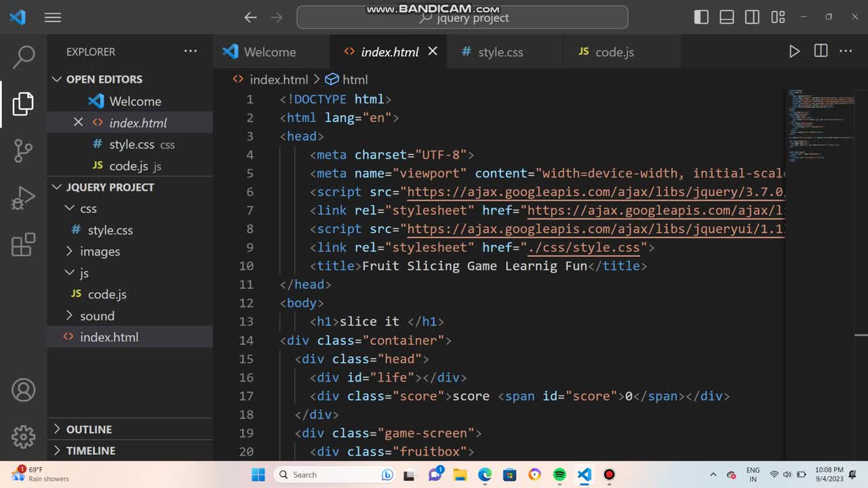Collapse the css folder
The height and width of the screenshot is (488, 868).
(x=88, y=209)
